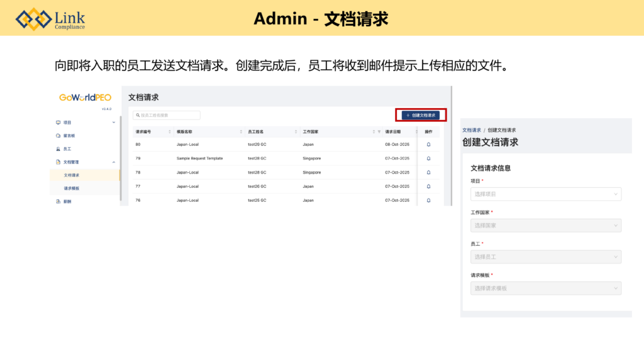Viewport: 644px width, 362px height.
Task: Click the 文档请求 breadcrumb link
Action: 471,130
